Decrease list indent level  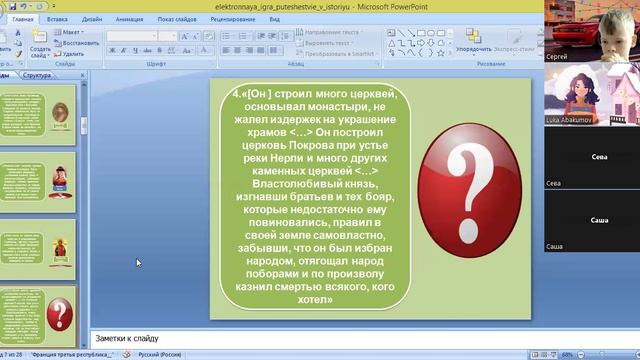[261, 36]
